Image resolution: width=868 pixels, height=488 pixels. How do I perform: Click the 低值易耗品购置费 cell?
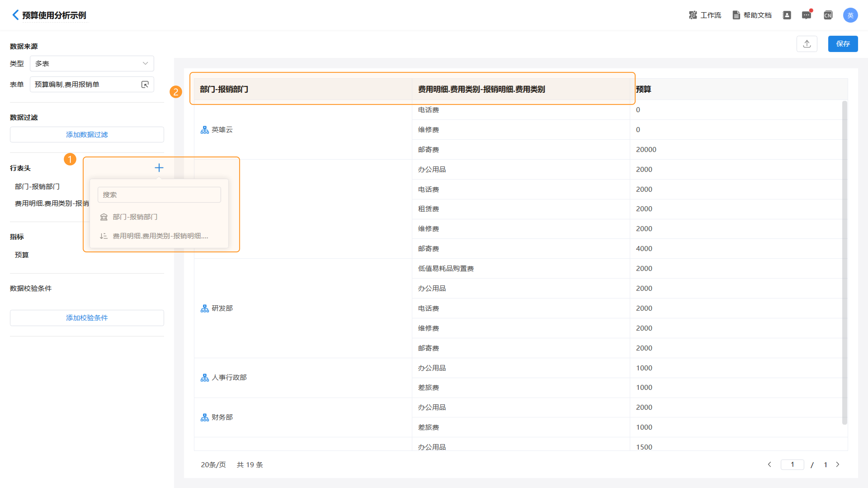tap(521, 268)
